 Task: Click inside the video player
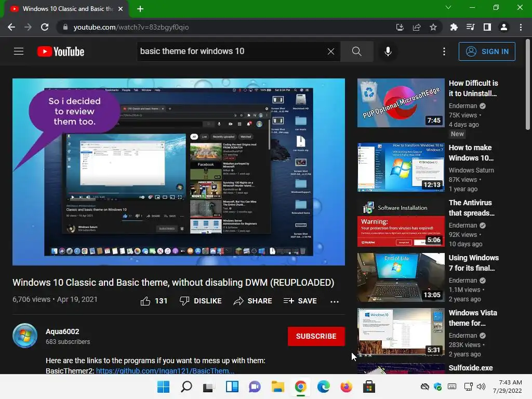point(179,172)
